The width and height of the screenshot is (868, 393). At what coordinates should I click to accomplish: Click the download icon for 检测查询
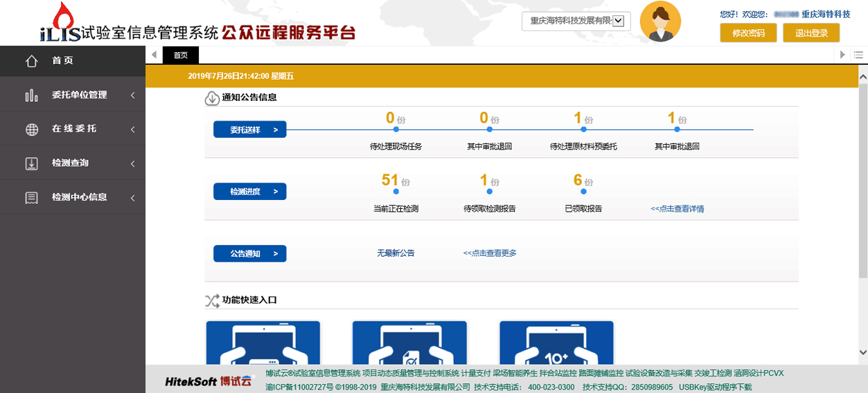[x=31, y=163]
